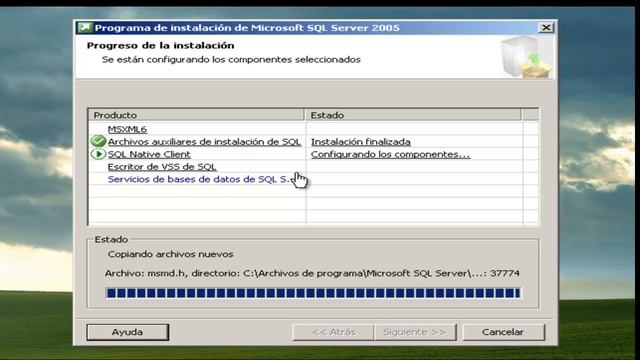Image resolution: width=640 pixels, height=360 pixels.
Task: Click the blue installation progress bar
Action: 313,293
